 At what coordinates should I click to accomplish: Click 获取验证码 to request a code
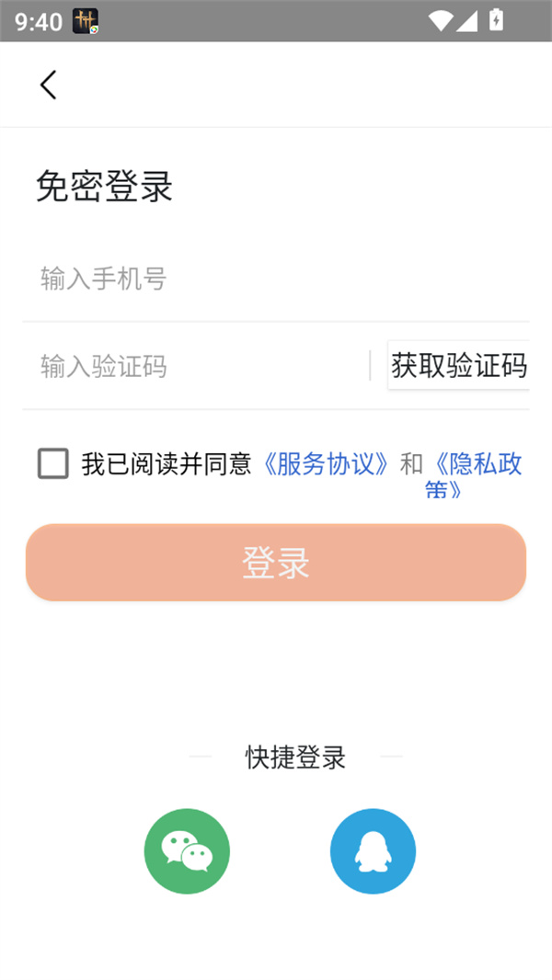pos(458,366)
